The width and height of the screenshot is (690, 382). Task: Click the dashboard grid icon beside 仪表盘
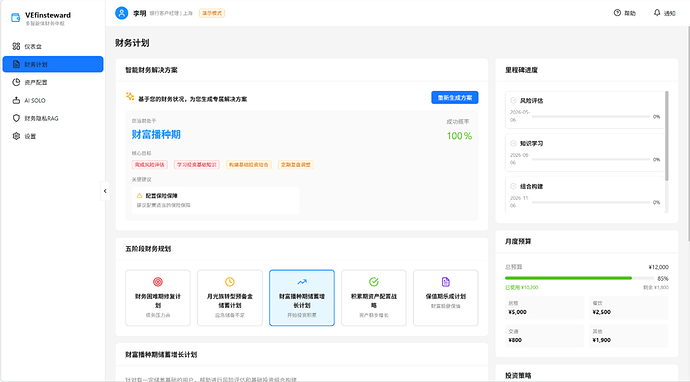16,46
